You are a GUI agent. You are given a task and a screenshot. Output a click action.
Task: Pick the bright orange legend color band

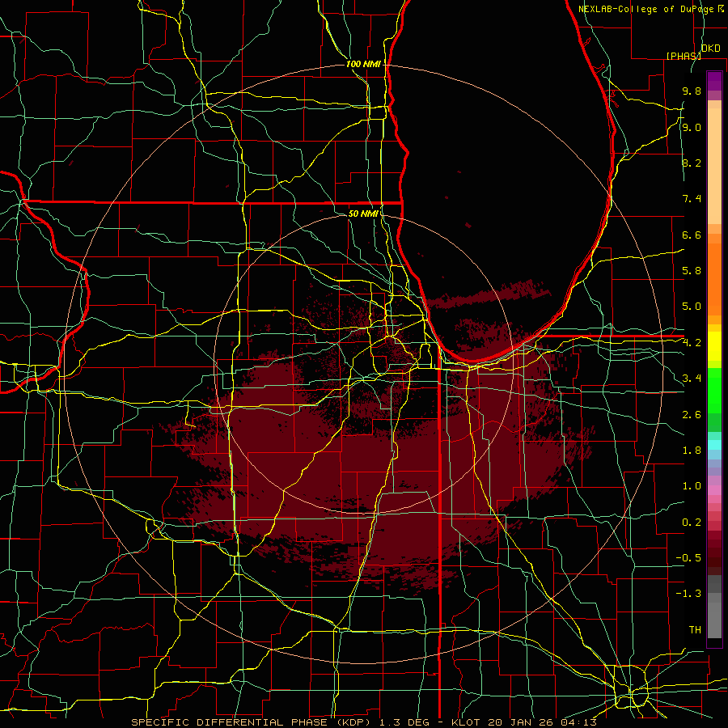click(714, 278)
